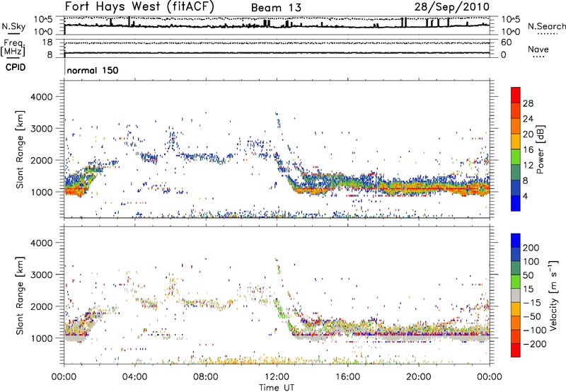Screen dimensions: 566x392
Task: Click the Power [dB] color bar title
Action: (540, 149)
